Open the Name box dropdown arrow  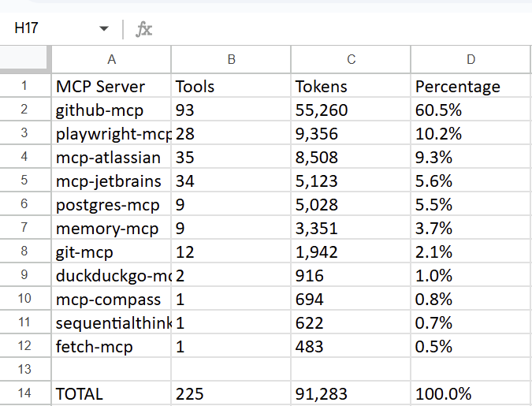point(104,28)
